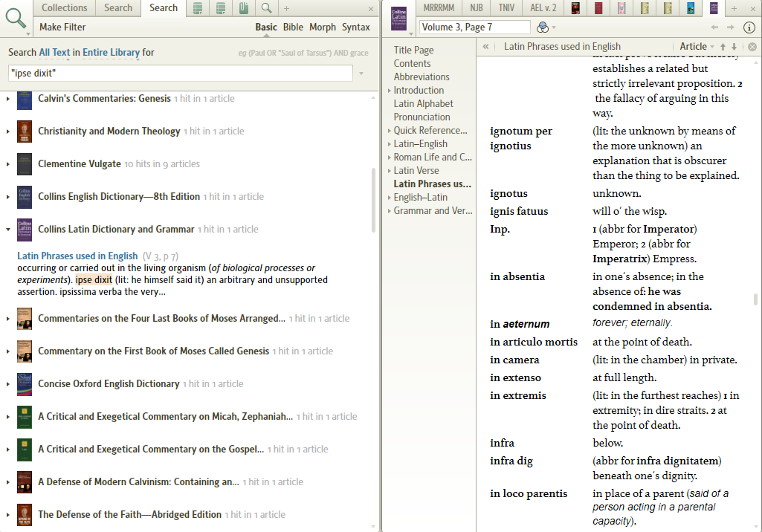This screenshot has height=532, width=762.
Task: Click The Defense of the Faith cover icon
Action: 25,514
